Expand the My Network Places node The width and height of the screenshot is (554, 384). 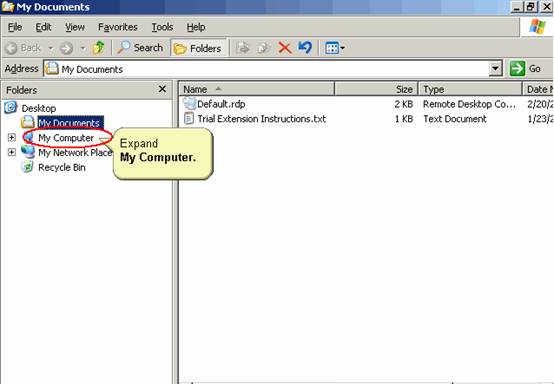pos(12,152)
